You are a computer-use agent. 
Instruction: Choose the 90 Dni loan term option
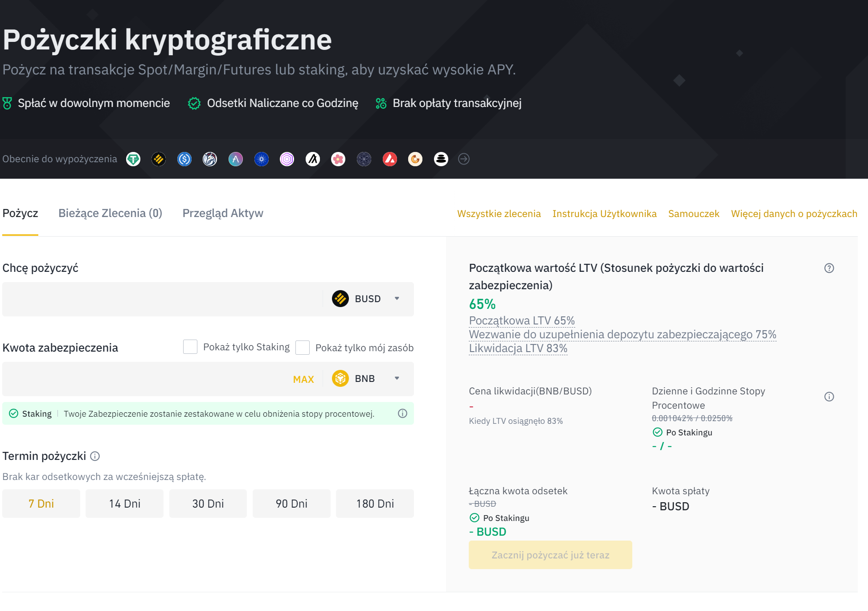291,504
